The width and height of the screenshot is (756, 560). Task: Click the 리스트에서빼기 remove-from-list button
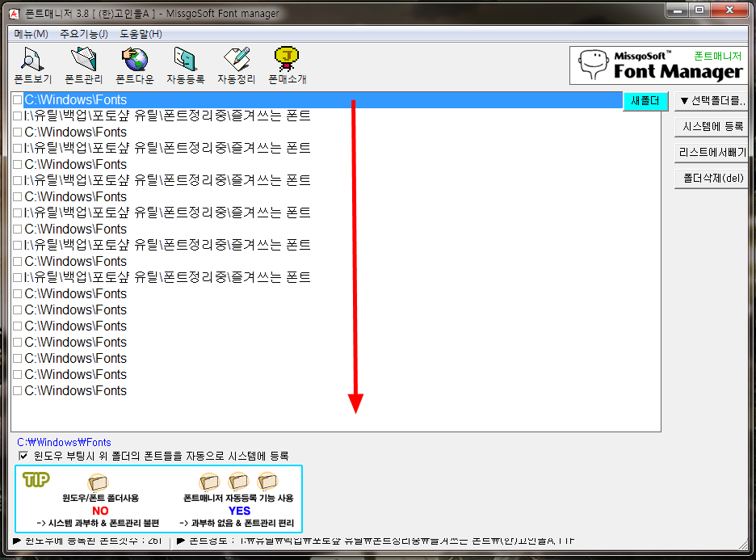click(x=712, y=153)
